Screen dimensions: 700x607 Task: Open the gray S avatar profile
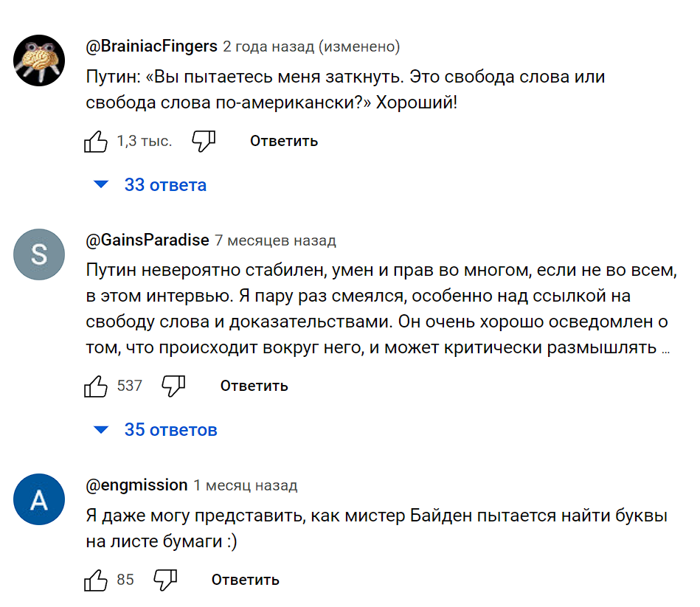pyautogui.click(x=39, y=254)
